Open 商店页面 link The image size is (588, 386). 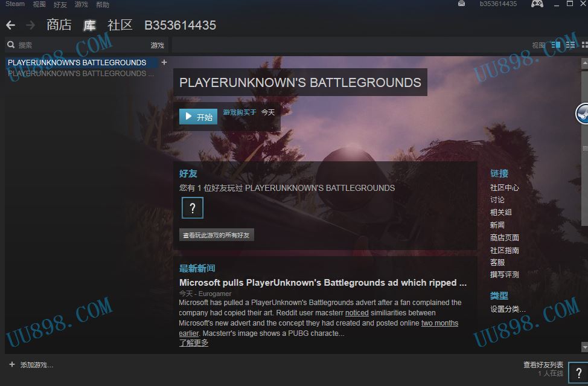504,237
